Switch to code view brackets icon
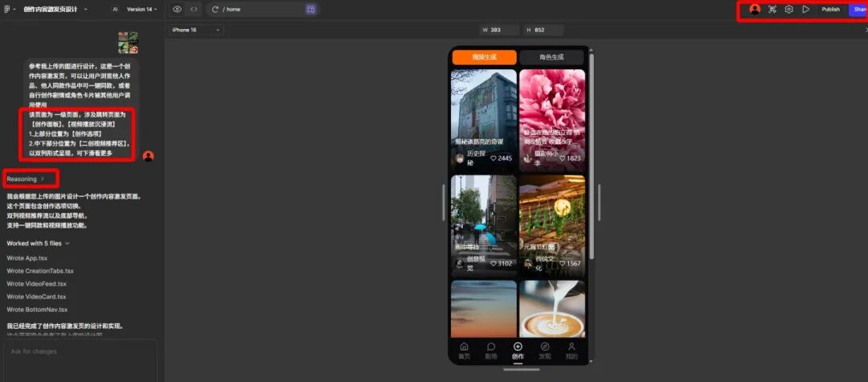Image resolution: width=868 pixels, height=382 pixels. (x=194, y=10)
